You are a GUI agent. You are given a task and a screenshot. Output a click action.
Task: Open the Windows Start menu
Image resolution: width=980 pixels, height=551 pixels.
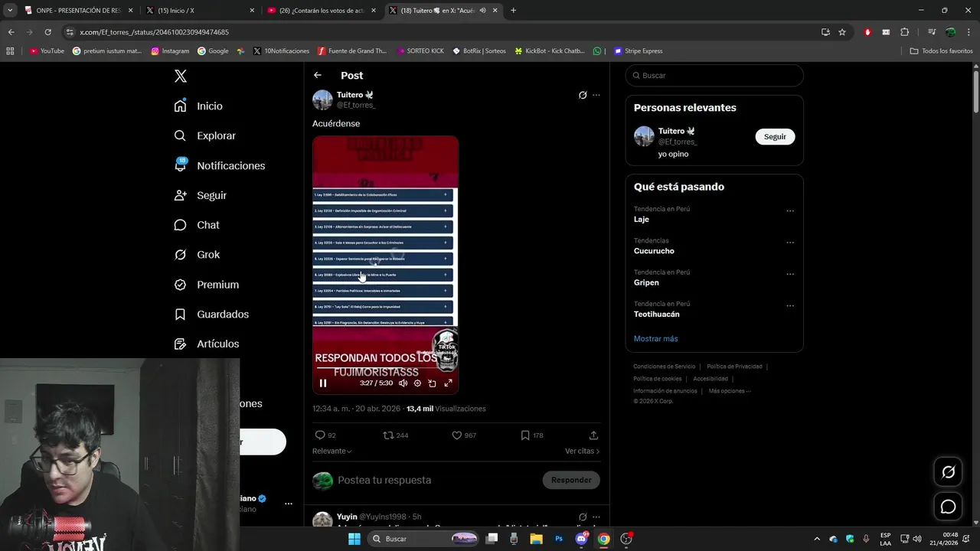[354, 539]
